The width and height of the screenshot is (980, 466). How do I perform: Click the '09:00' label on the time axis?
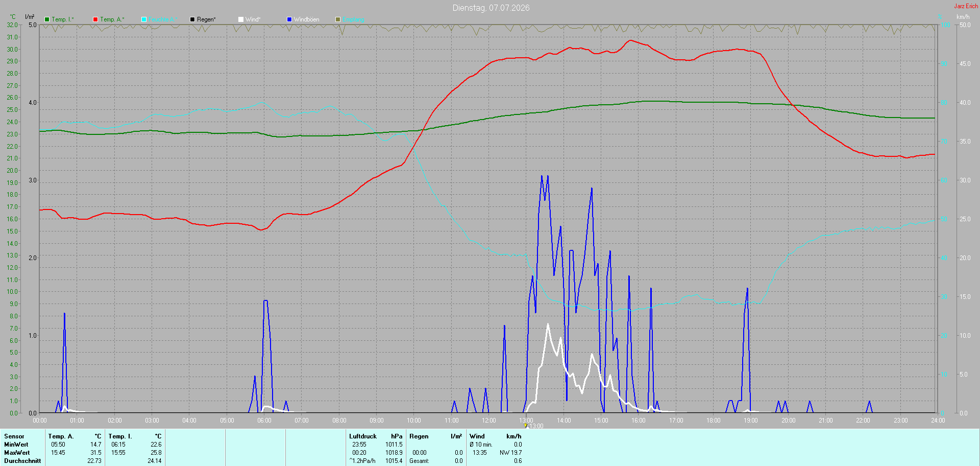click(x=377, y=421)
